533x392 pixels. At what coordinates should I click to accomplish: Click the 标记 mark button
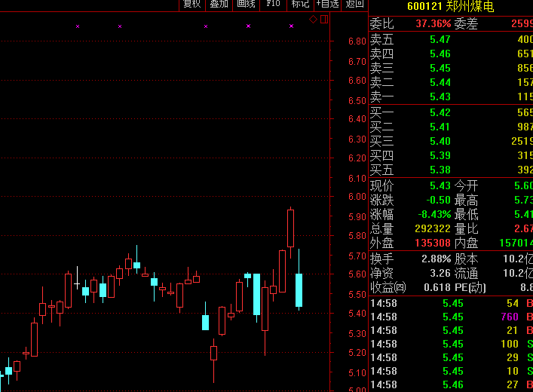point(300,5)
